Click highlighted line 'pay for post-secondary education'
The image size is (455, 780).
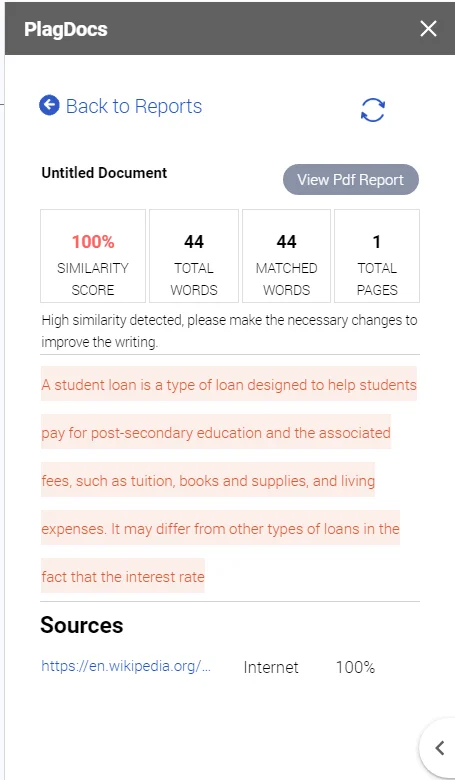coord(216,432)
